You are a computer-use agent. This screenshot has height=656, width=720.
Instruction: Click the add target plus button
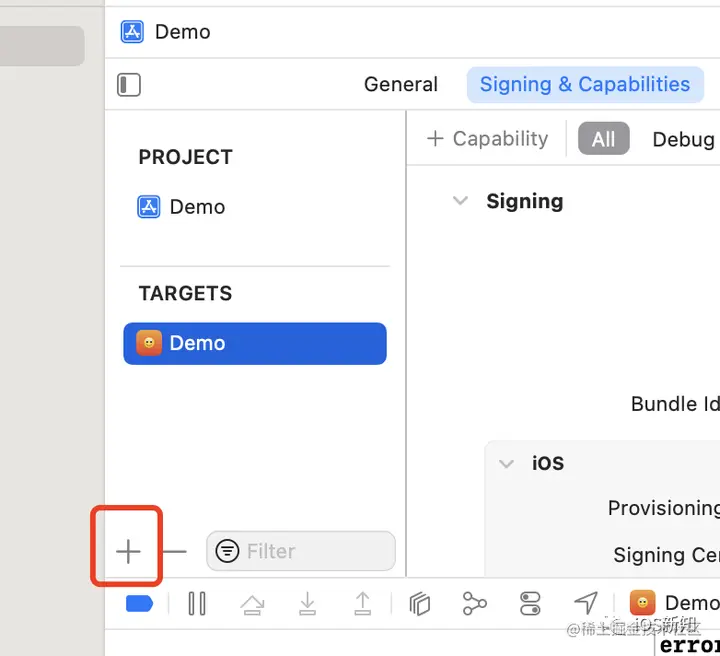point(128,551)
